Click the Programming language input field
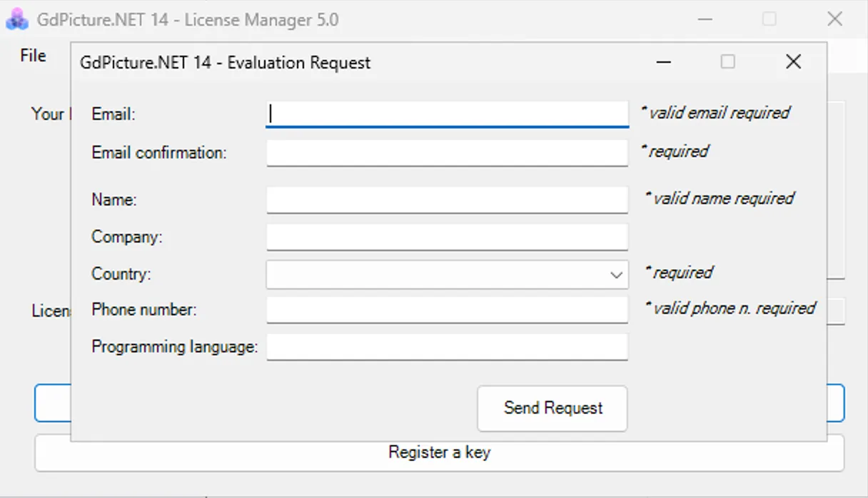Screen dimensions: 868x498 point(446,347)
